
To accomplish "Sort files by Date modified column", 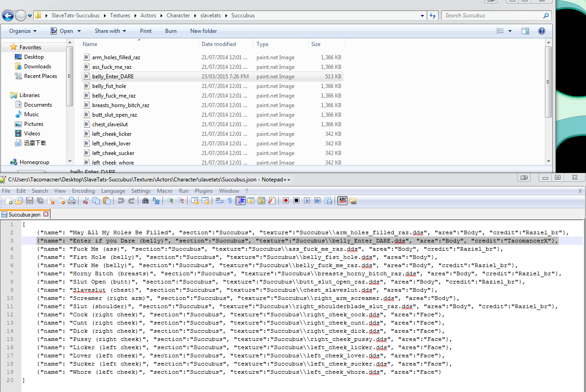I will 226,44.
